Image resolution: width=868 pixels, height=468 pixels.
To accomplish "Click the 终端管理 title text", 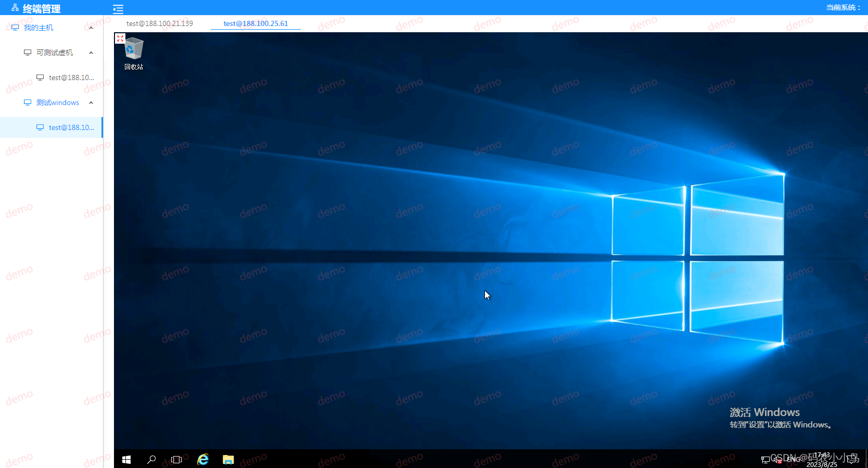I will coord(42,9).
